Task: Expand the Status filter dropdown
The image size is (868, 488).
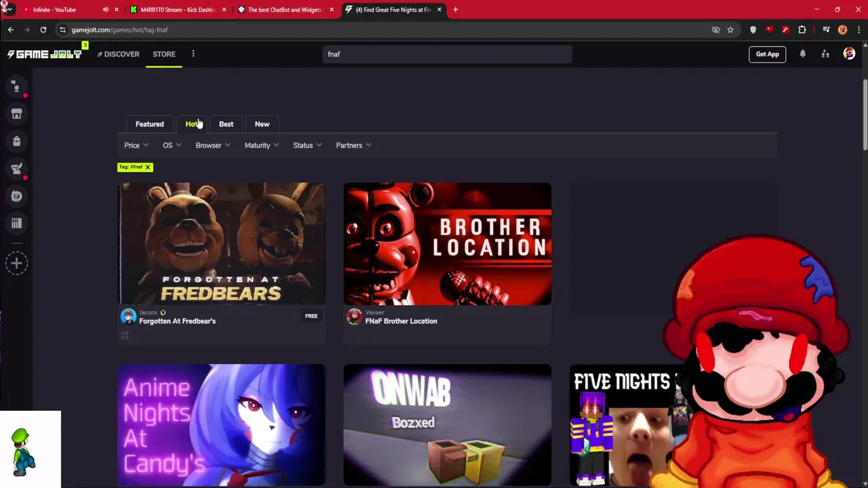Action: tap(307, 145)
